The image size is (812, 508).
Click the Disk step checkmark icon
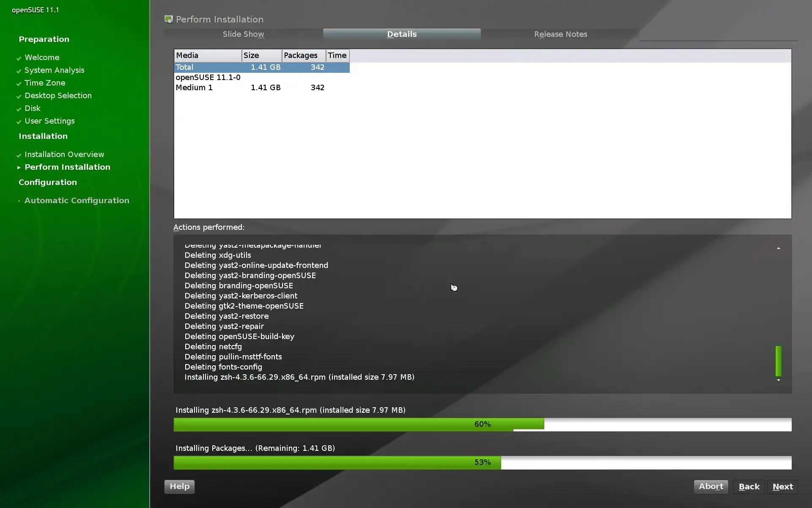(x=19, y=109)
